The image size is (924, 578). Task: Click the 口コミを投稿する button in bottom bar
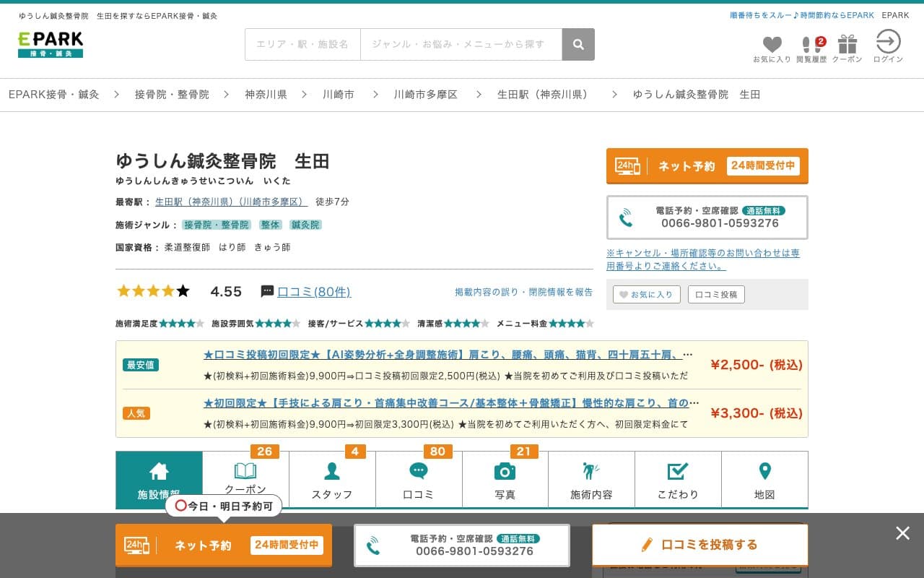tap(699, 545)
